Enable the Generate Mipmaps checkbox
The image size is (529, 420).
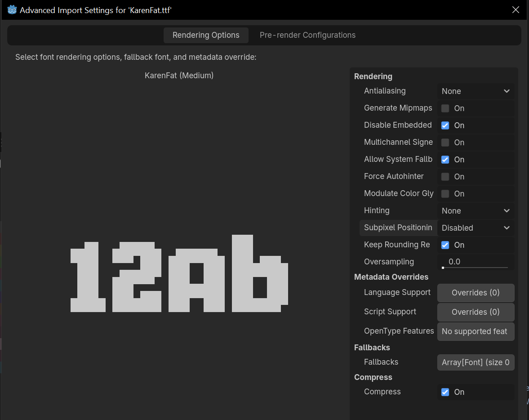pos(445,108)
